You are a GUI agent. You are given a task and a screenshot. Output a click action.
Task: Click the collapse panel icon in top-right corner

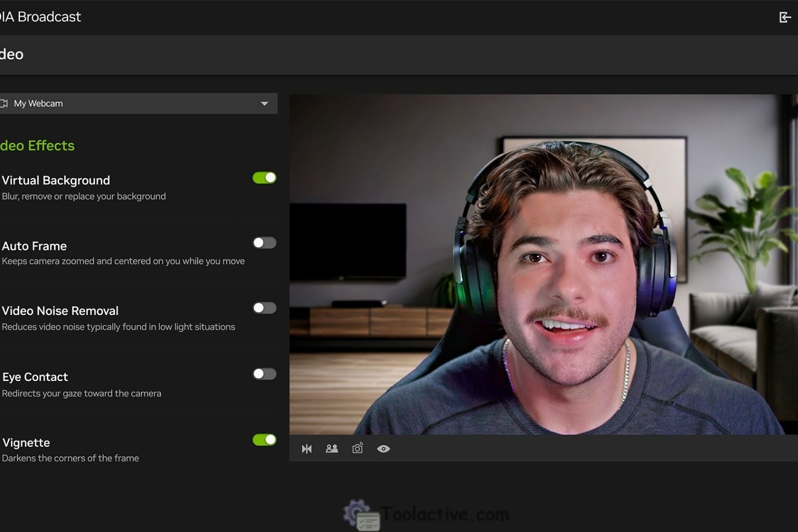click(785, 17)
